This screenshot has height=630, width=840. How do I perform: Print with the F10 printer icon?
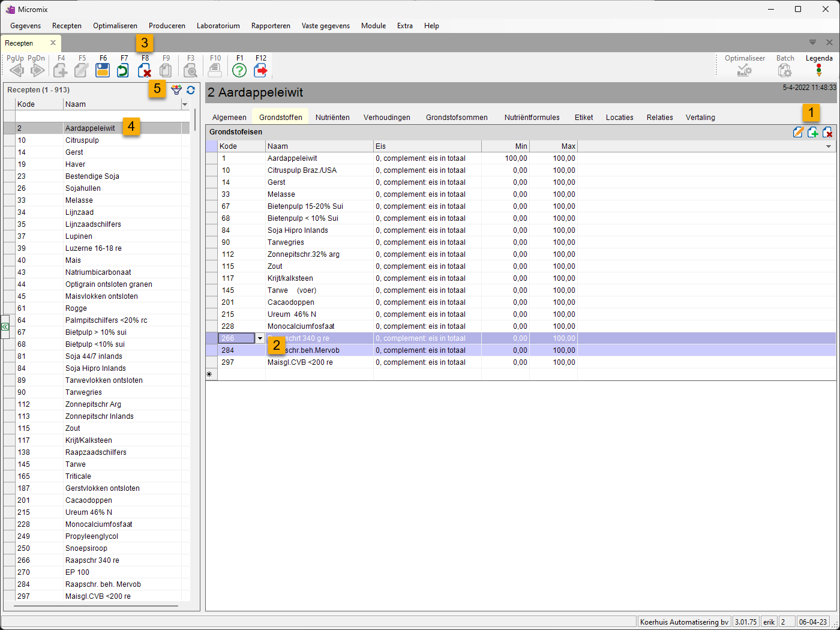coord(215,70)
